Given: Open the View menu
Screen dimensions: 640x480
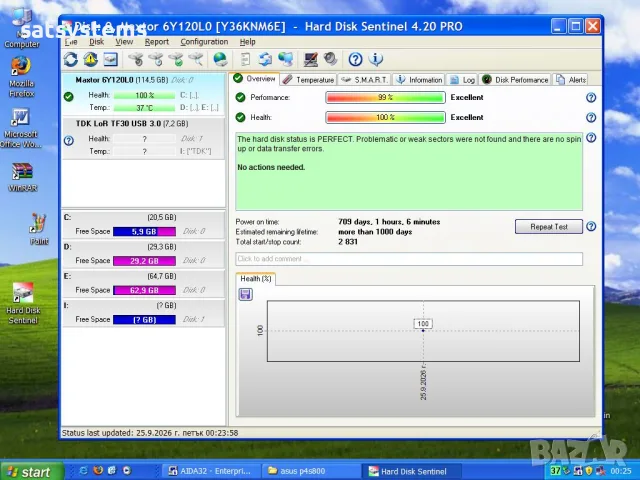Looking at the screenshot, I should 124,42.
